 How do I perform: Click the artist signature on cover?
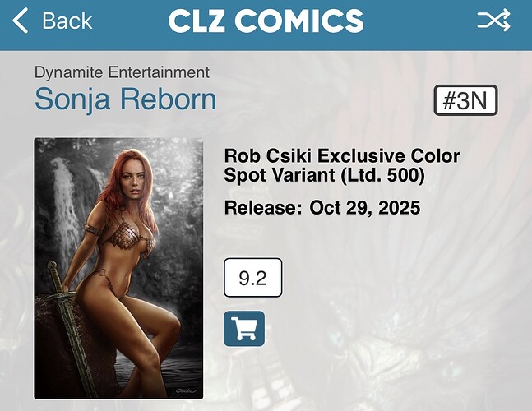click(186, 390)
